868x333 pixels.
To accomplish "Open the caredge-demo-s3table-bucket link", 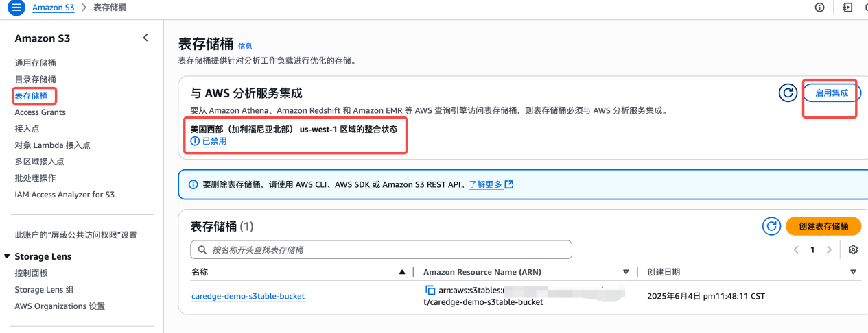I will point(248,296).
